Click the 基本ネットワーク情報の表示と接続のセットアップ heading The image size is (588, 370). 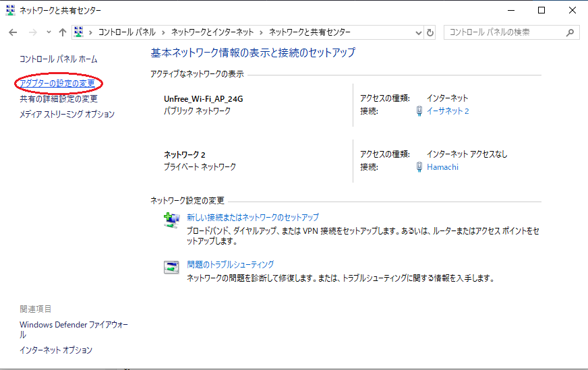(x=253, y=53)
